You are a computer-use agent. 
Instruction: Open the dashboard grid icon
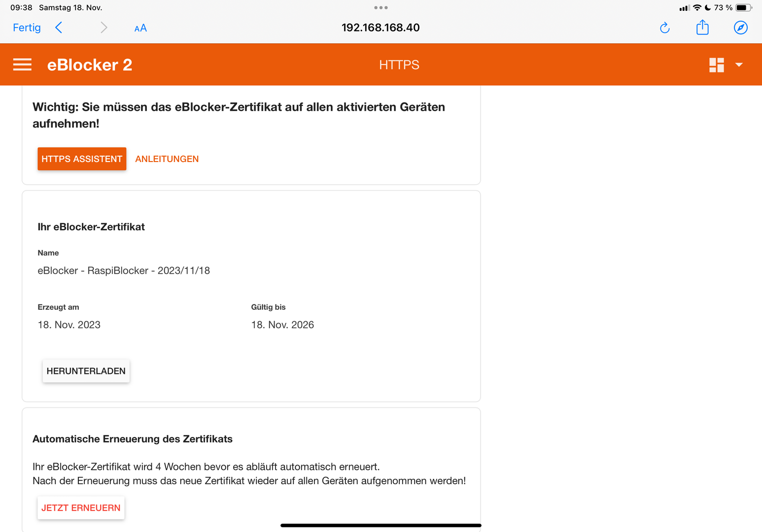716,65
